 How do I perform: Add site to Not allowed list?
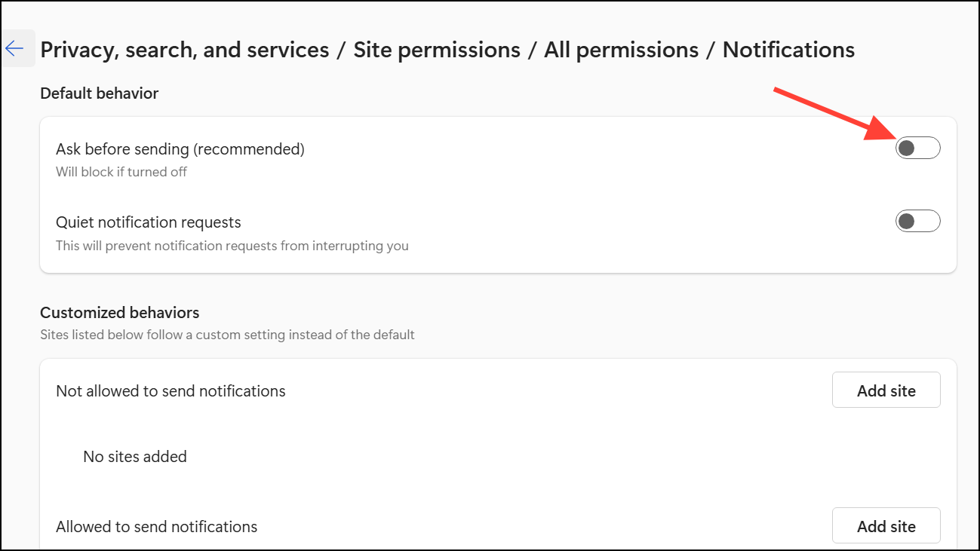click(x=886, y=390)
